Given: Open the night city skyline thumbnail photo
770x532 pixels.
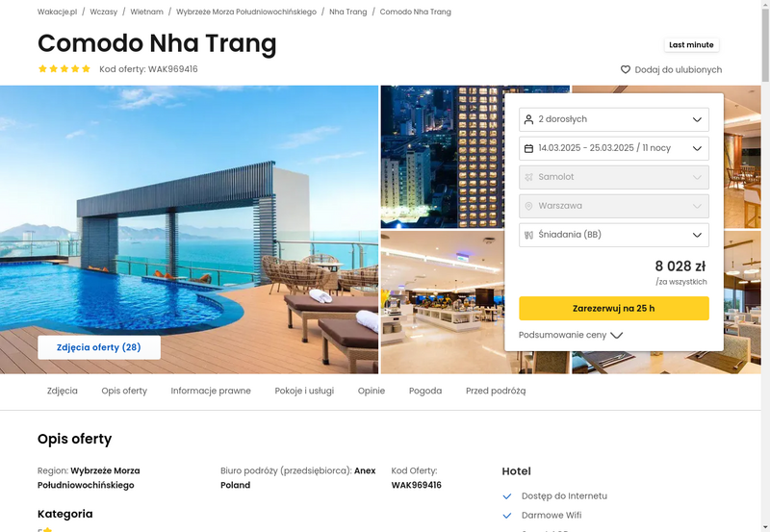Looking at the screenshot, I should (442, 157).
